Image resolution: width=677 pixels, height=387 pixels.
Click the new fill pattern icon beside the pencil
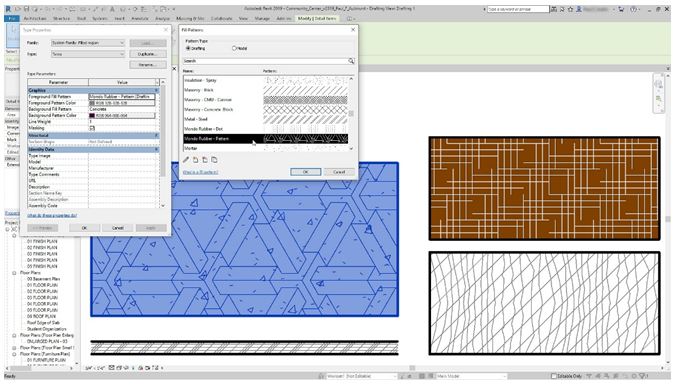196,160
